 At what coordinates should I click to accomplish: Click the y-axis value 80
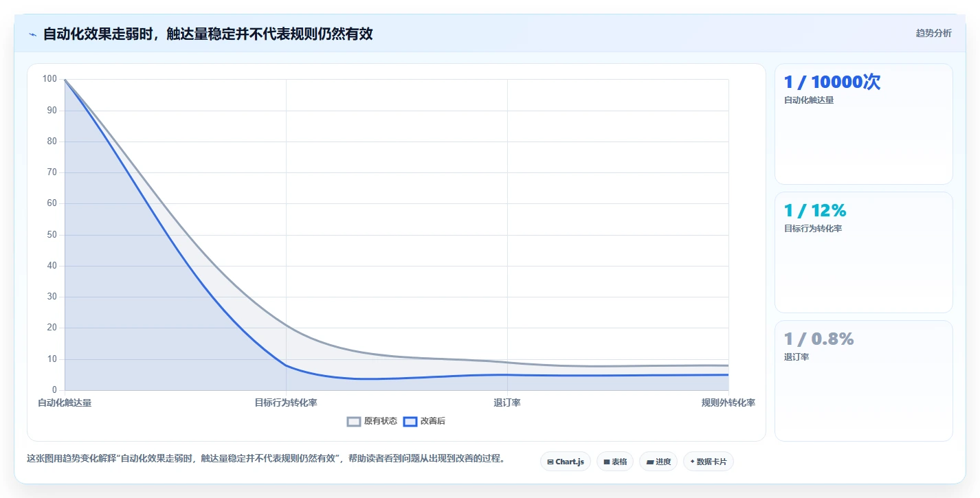tap(52, 142)
